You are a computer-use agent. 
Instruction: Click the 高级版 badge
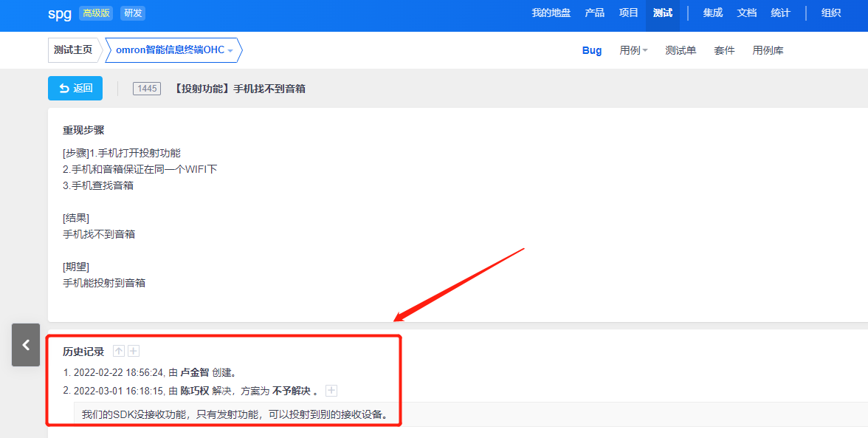tap(96, 13)
